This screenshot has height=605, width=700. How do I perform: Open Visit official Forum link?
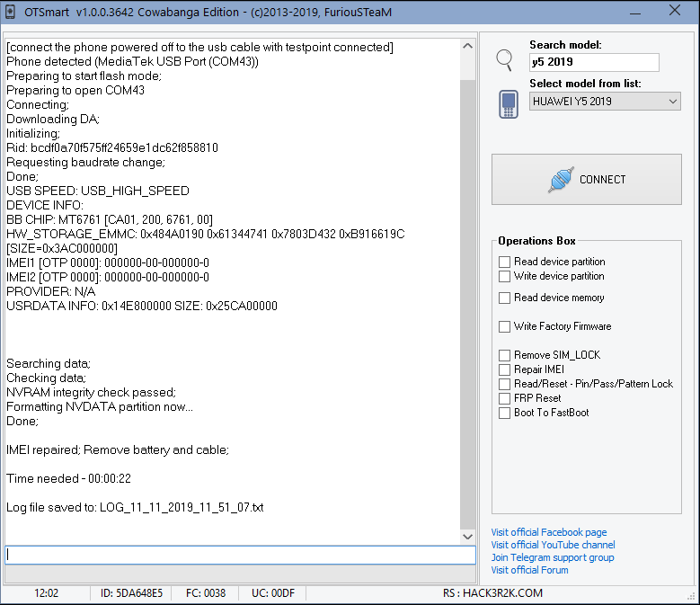pyautogui.click(x=529, y=570)
